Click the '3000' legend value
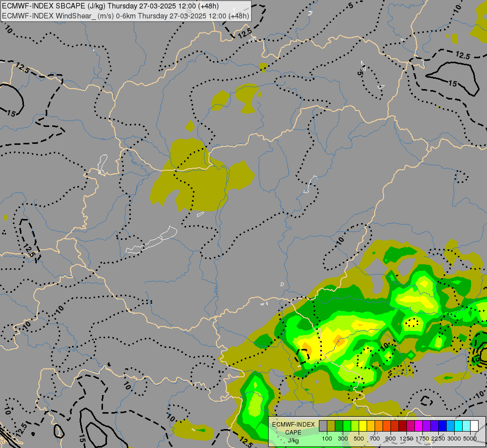487x448 pixels. pyautogui.click(x=454, y=439)
